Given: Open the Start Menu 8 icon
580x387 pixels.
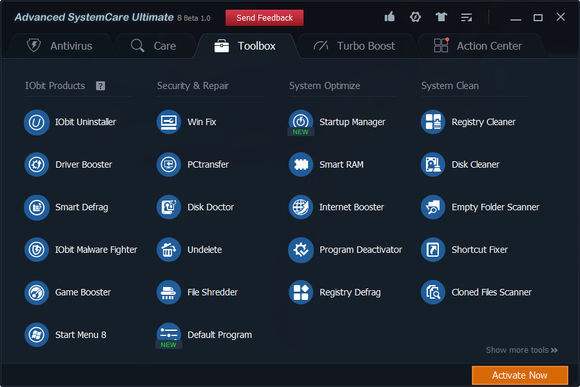Looking at the screenshot, I should [x=37, y=335].
